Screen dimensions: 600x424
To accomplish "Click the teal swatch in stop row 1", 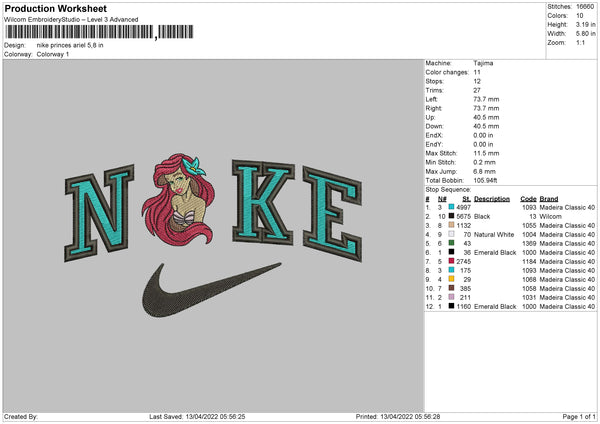I will point(452,207).
